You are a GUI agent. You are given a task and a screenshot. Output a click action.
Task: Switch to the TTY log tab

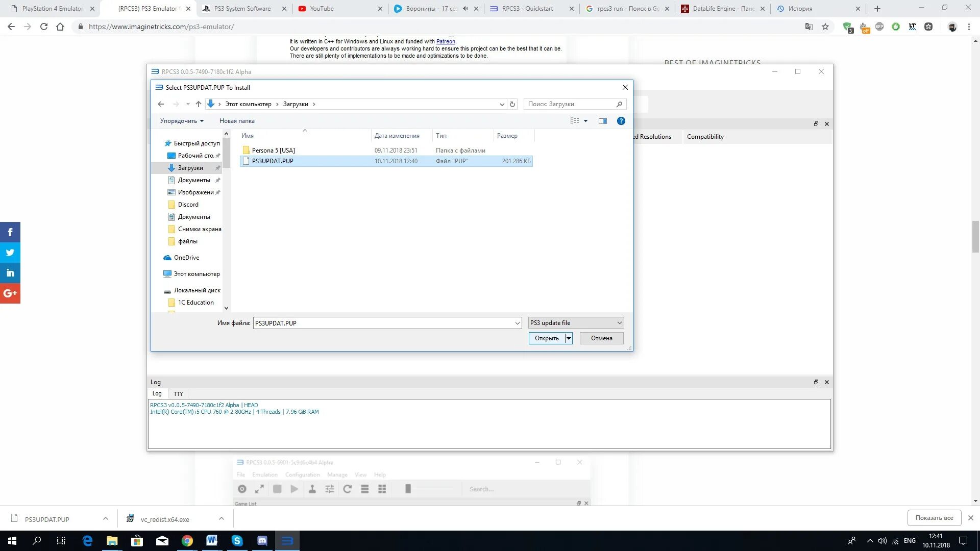(x=178, y=394)
